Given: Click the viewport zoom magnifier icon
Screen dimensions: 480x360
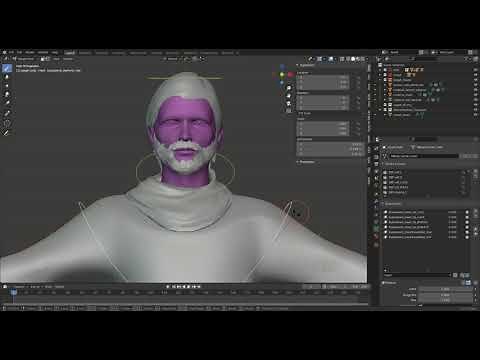Looking at the screenshot, I should point(289,88).
